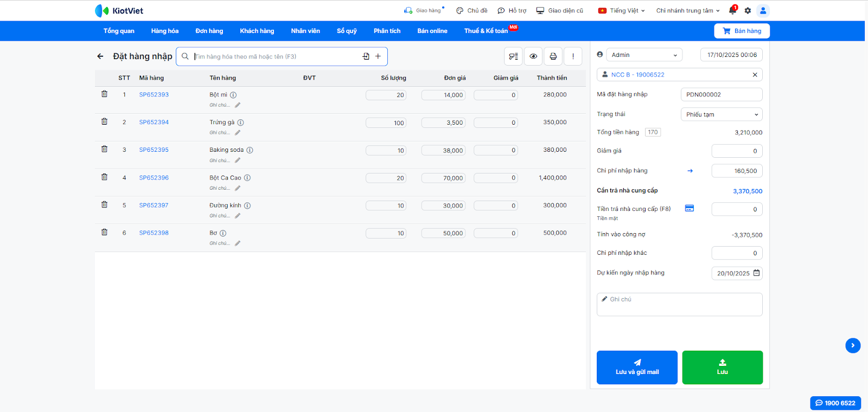Save the order with Lưu button
This screenshot has height=412, width=868.
click(723, 368)
